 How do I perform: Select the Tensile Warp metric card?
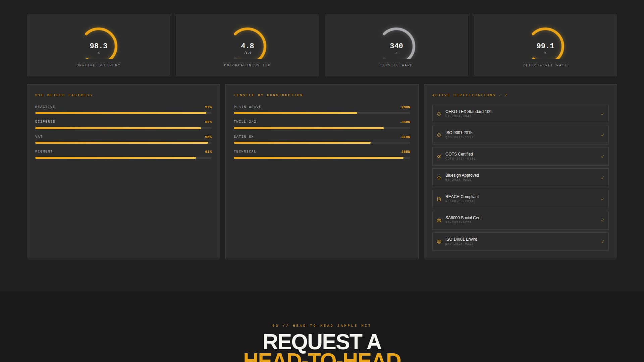click(396, 45)
